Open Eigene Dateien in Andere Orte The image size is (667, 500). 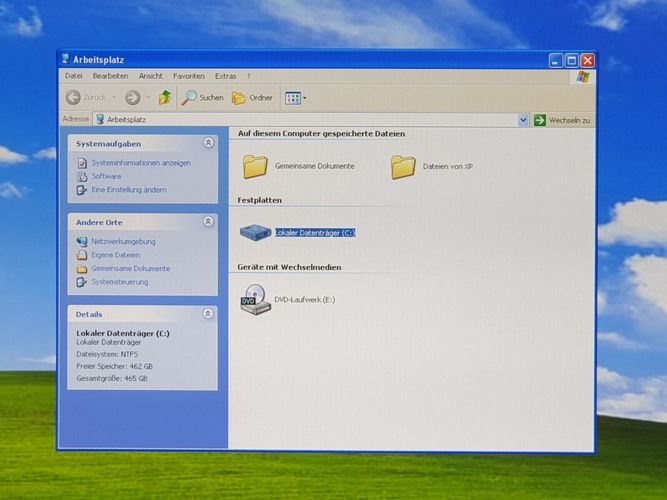(116, 255)
